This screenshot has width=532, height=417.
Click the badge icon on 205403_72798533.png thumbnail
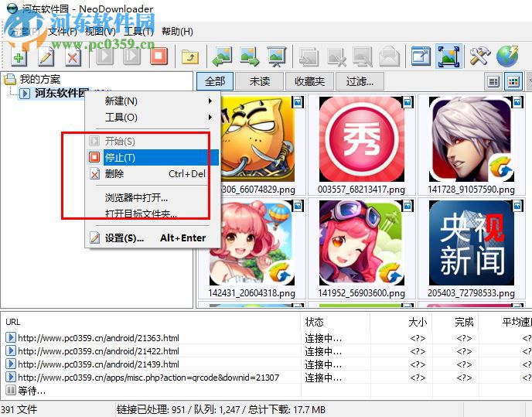(x=517, y=206)
